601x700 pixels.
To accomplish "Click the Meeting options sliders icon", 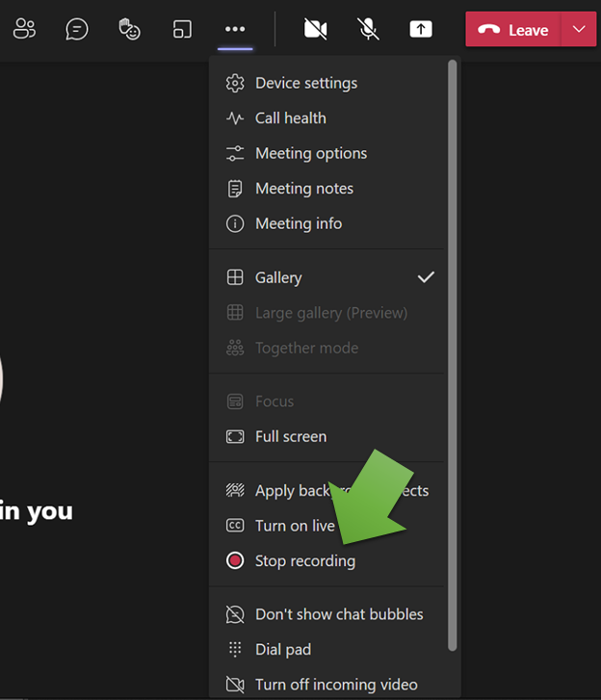I will [x=235, y=153].
